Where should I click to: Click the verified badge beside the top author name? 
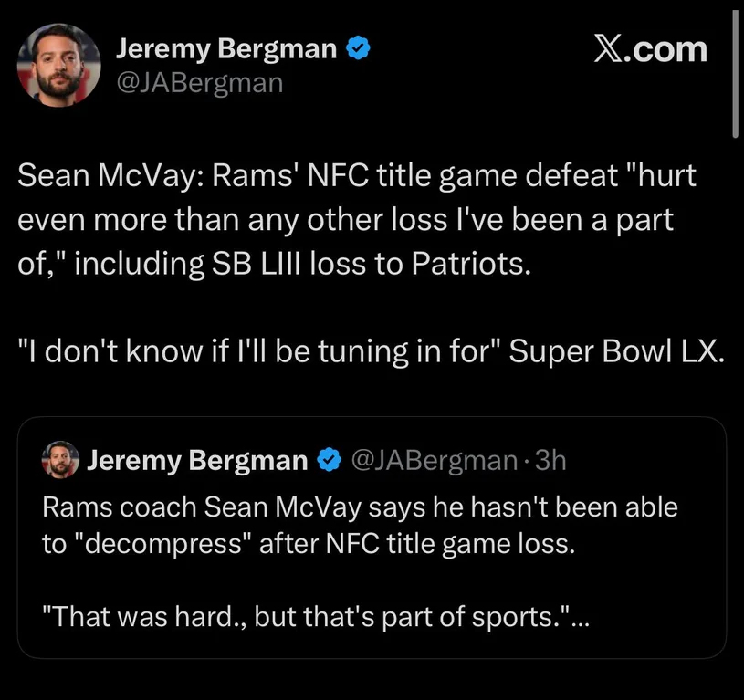pyautogui.click(x=358, y=49)
